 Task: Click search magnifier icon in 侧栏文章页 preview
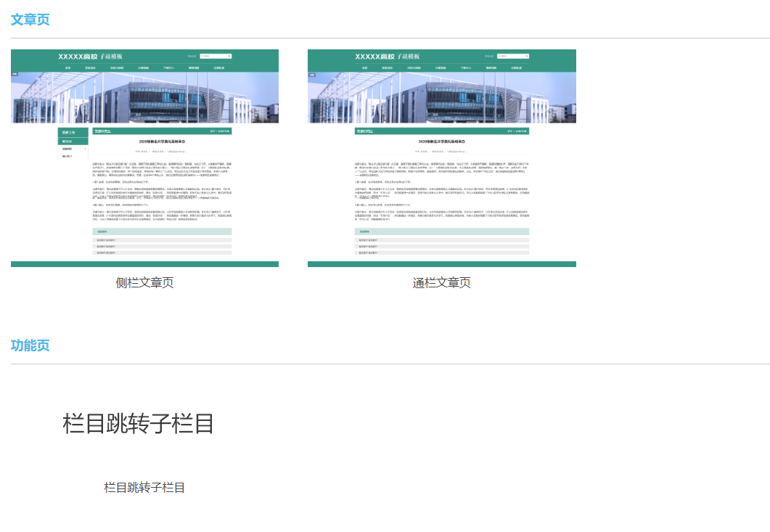point(229,56)
